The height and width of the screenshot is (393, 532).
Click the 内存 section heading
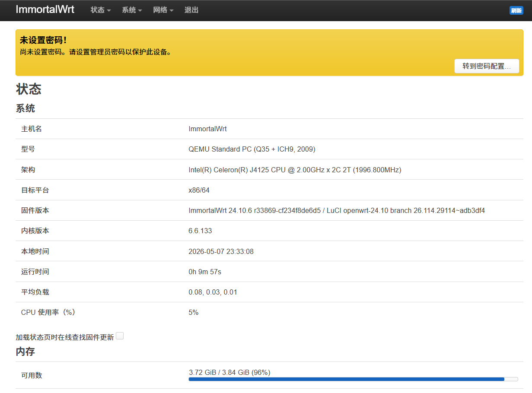pyautogui.click(x=25, y=352)
